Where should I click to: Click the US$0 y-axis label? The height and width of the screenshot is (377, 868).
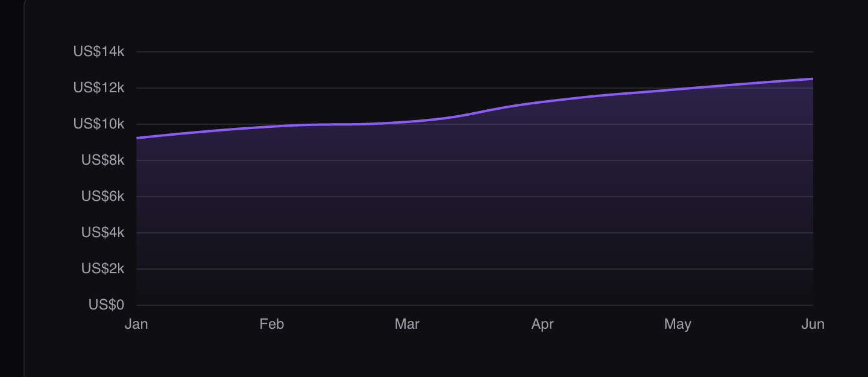pos(106,305)
